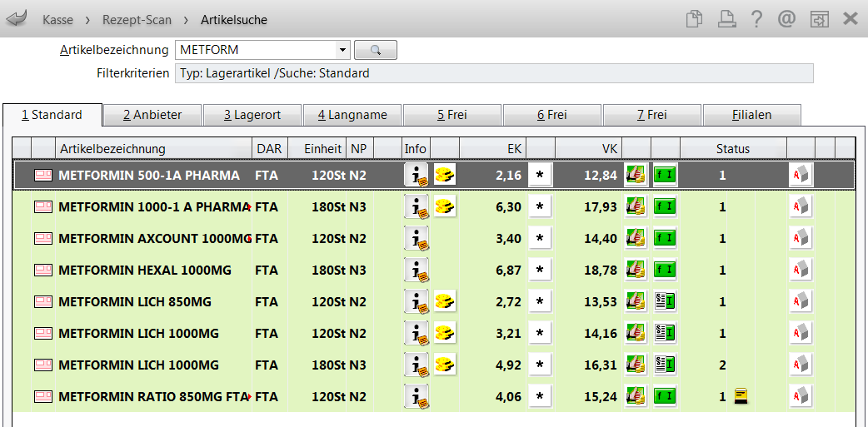Sort by Info column header
This screenshot has width=868, height=427.
pyautogui.click(x=416, y=149)
